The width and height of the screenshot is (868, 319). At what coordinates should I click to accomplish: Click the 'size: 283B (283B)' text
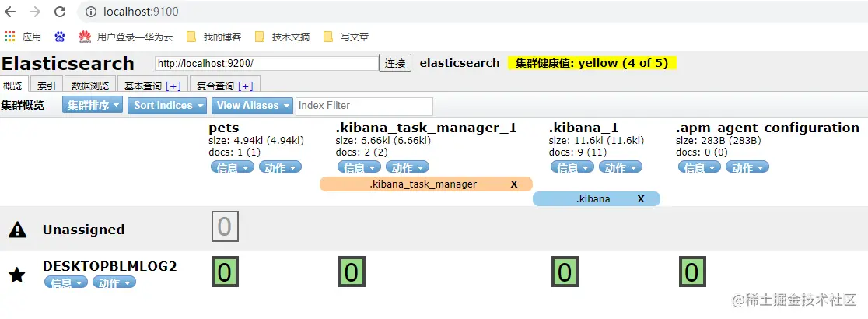click(x=719, y=142)
